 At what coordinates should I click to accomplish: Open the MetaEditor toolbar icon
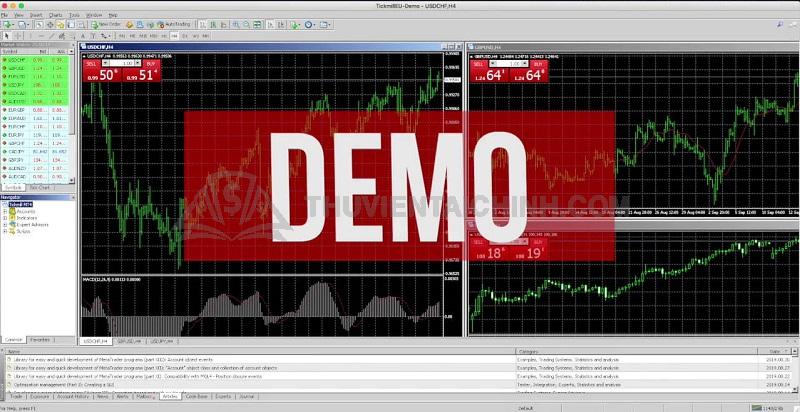[x=130, y=24]
